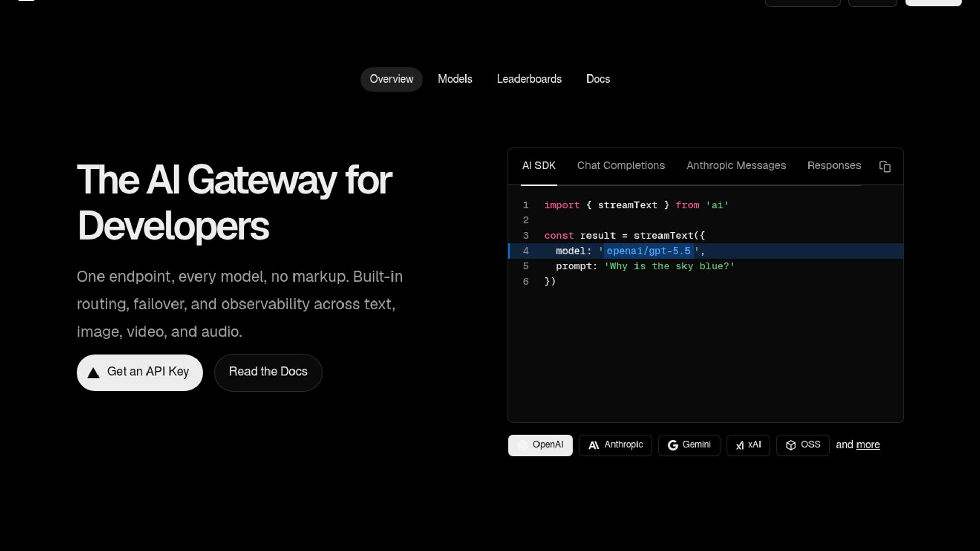Click the heading The AI Gateway for Developers
The image size is (980, 551).
(x=234, y=203)
